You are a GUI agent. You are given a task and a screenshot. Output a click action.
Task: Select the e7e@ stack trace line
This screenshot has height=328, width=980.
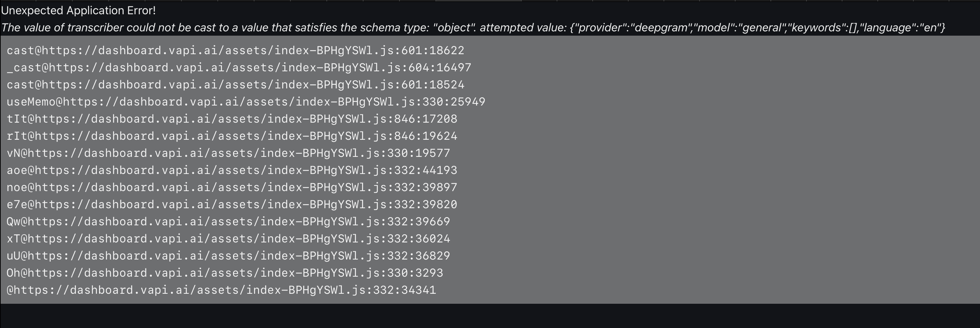(232, 205)
